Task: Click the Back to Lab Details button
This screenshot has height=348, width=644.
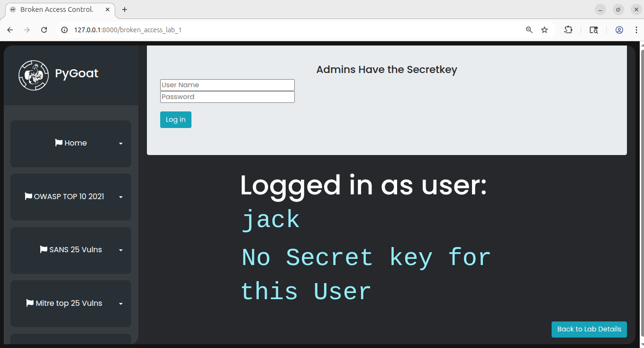Action: [x=589, y=329]
